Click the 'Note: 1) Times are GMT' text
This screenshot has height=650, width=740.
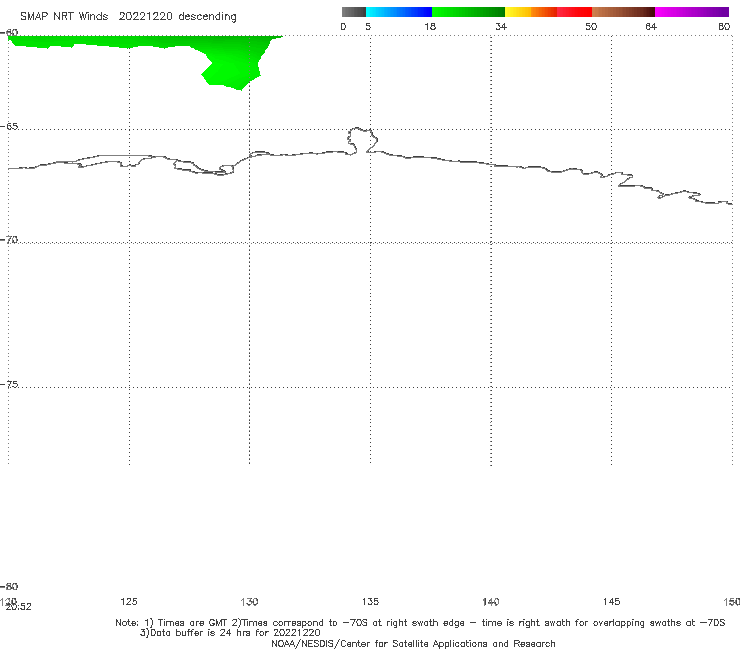click(x=173, y=623)
